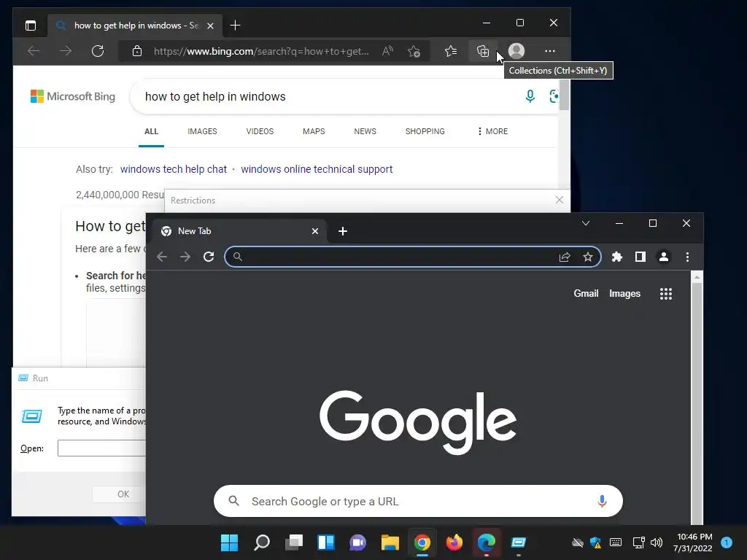Open volume control in system tray
747x560 pixels.
tap(657, 542)
